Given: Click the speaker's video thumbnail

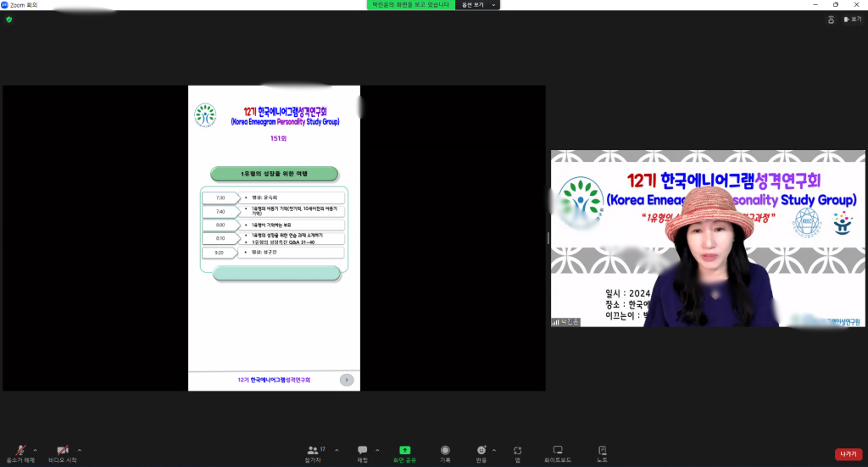Looking at the screenshot, I should click(x=708, y=238).
